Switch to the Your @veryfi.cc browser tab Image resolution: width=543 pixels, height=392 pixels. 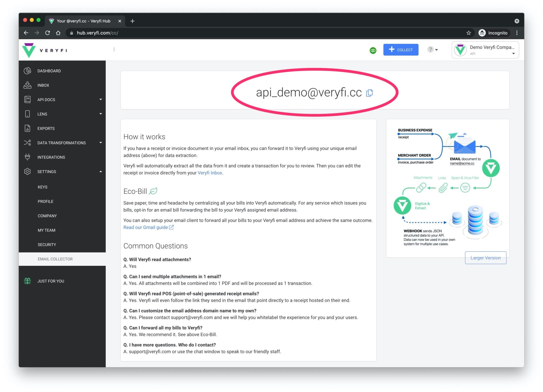[x=84, y=21]
